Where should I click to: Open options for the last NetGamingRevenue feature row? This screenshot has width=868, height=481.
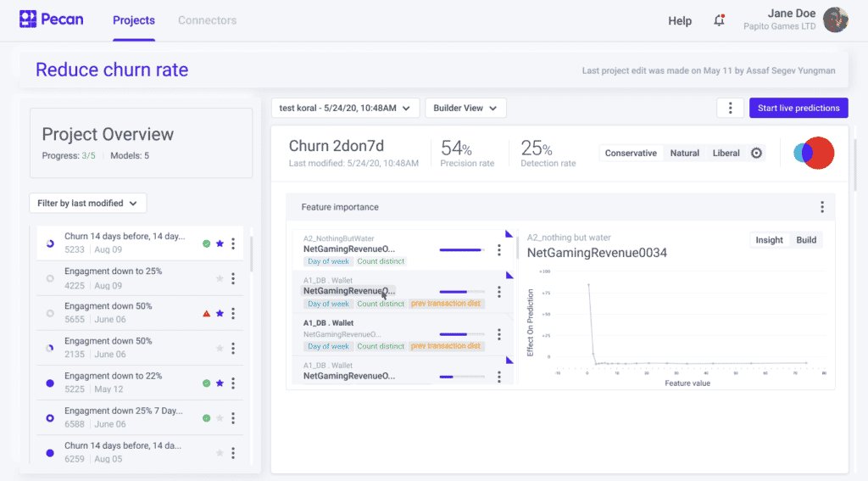[x=498, y=377]
